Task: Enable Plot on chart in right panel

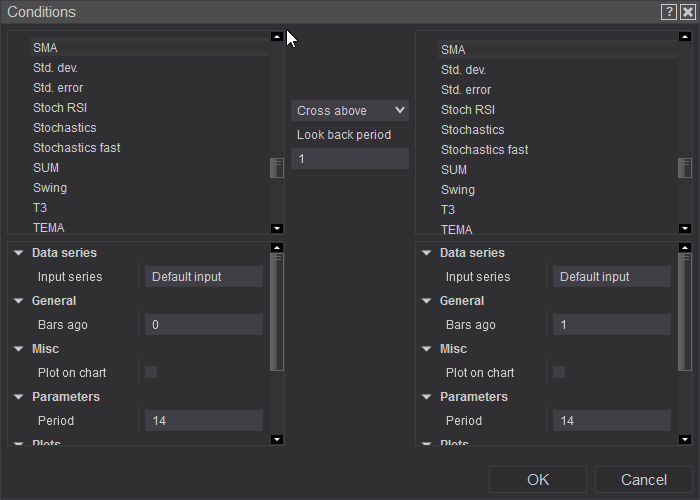Action: (x=559, y=372)
